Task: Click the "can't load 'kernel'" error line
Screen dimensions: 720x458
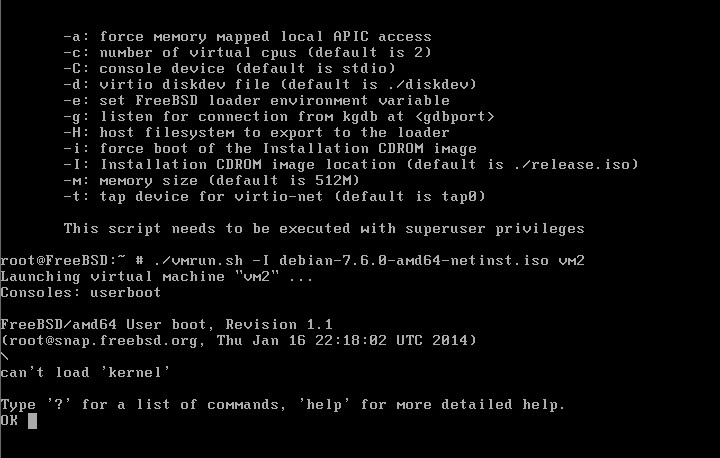Action: pos(85,372)
